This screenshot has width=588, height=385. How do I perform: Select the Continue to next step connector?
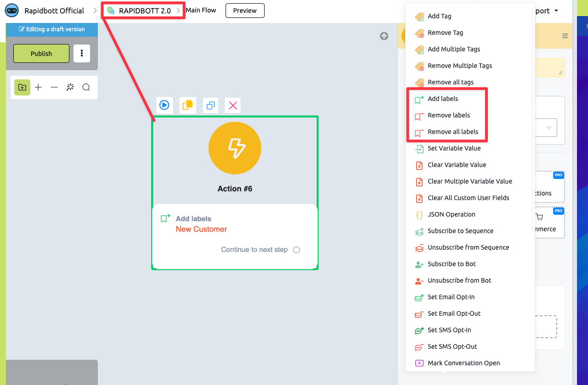coord(296,250)
